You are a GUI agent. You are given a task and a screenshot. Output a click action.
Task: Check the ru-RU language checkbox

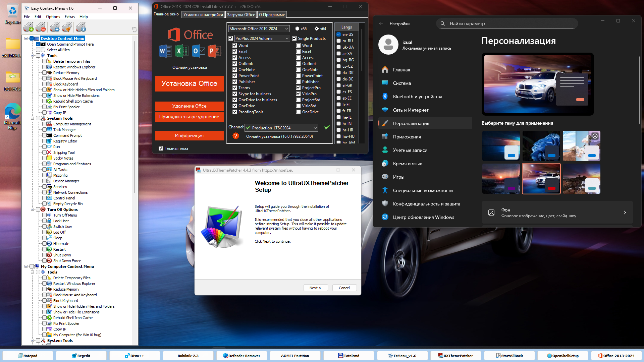click(339, 41)
